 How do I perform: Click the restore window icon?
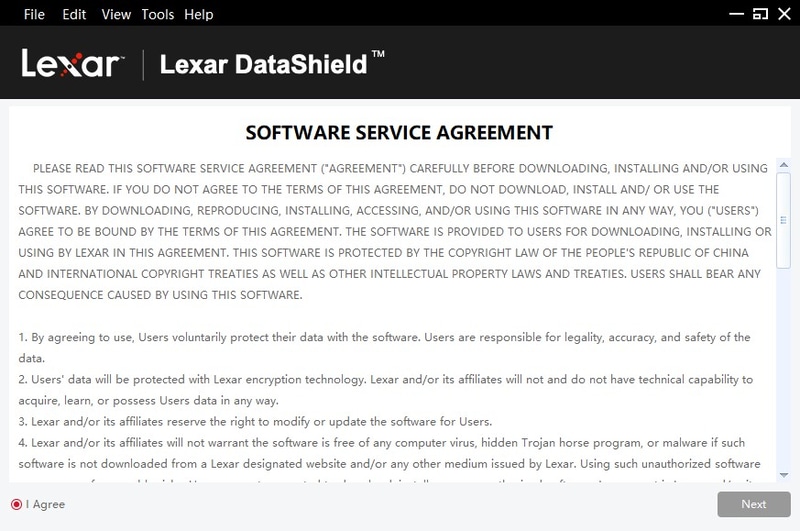click(x=759, y=14)
